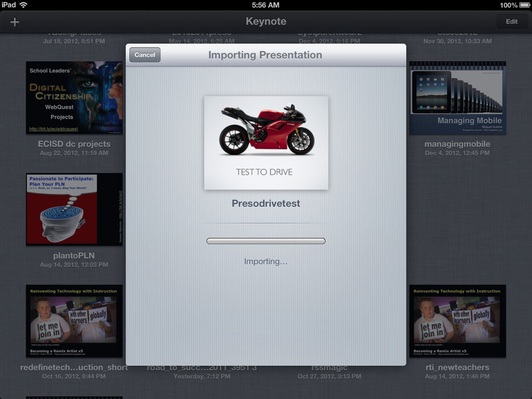
Task: Tap the 'Aug 14, 2012, 1:48 PM' date
Action: point(458,376)
